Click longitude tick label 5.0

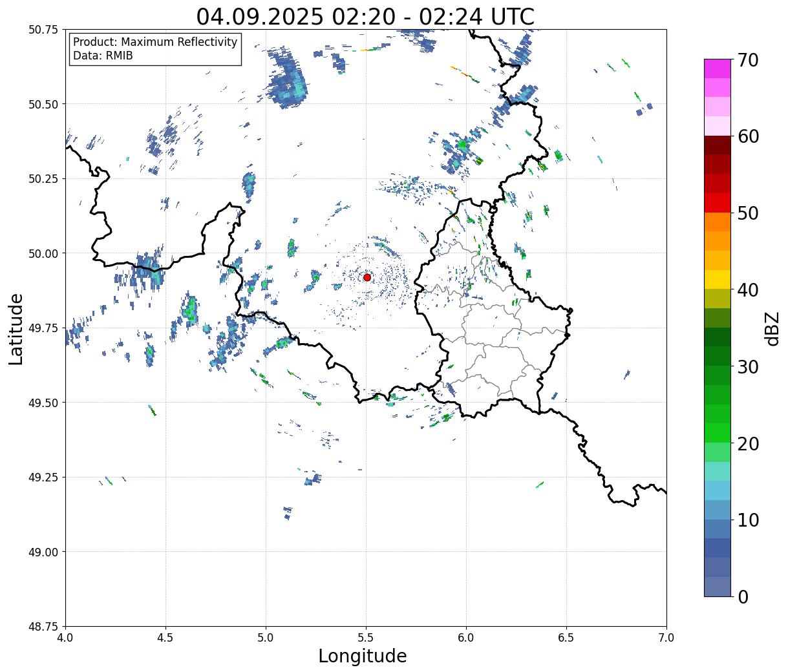pos(266,638)
